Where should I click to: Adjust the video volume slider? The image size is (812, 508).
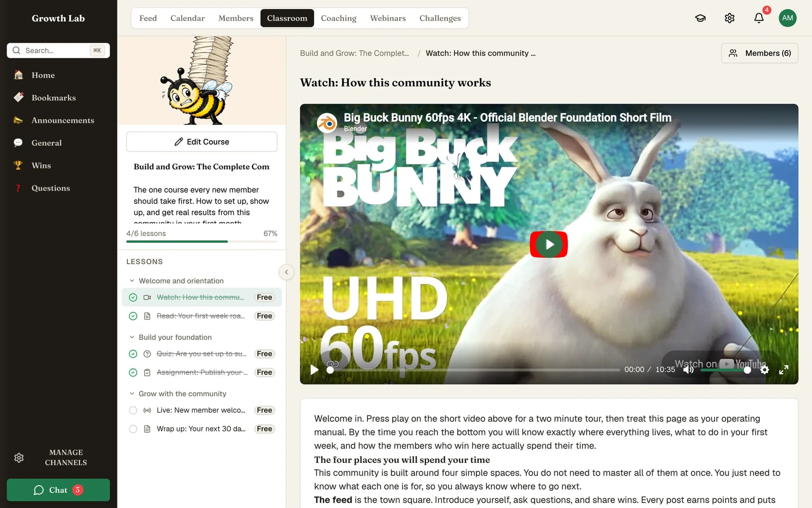click(x=725, y=370)
